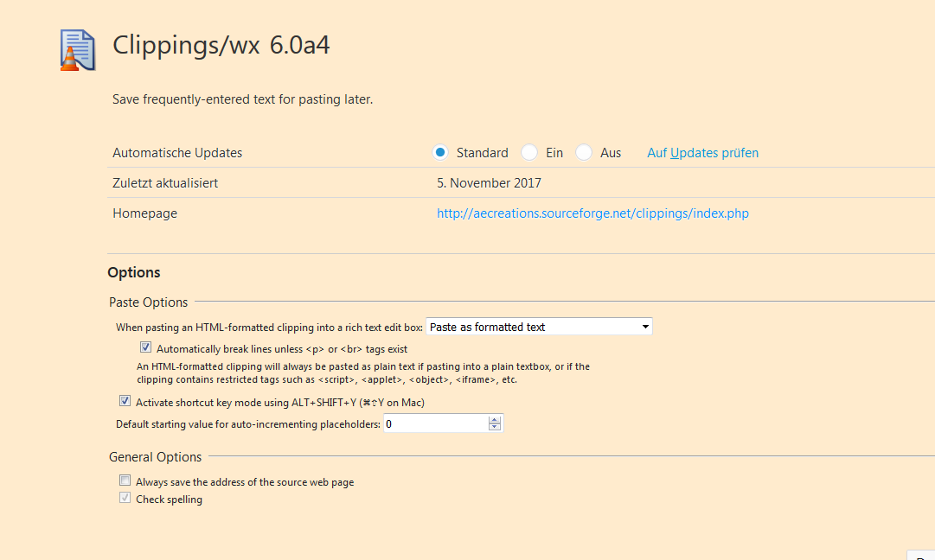This screenshot has width=935, height=560.
Task: Select the Aus automatic updates option
Action: point(584,152)
